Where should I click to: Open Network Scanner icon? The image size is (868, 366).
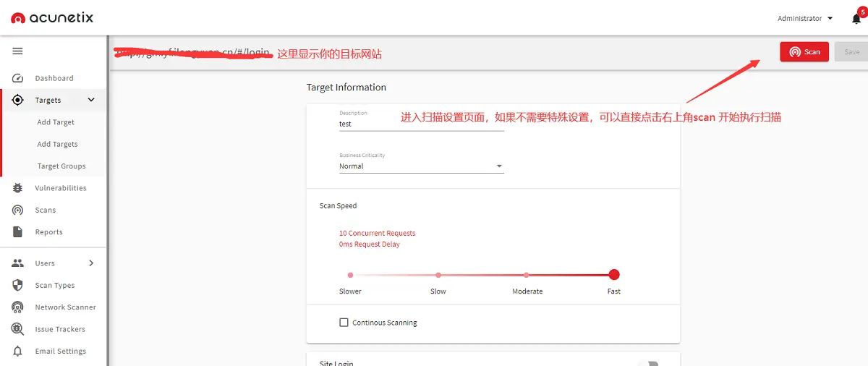pyautogui.click(x=18, y=307)
